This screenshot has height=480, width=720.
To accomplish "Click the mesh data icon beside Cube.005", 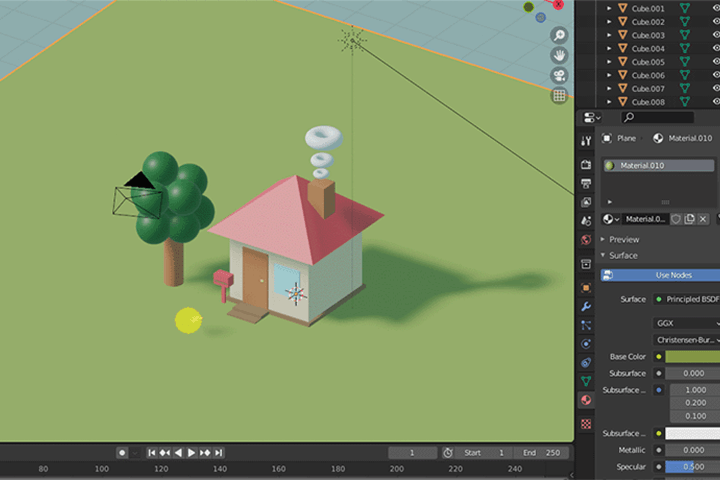I will click(685, 62).
